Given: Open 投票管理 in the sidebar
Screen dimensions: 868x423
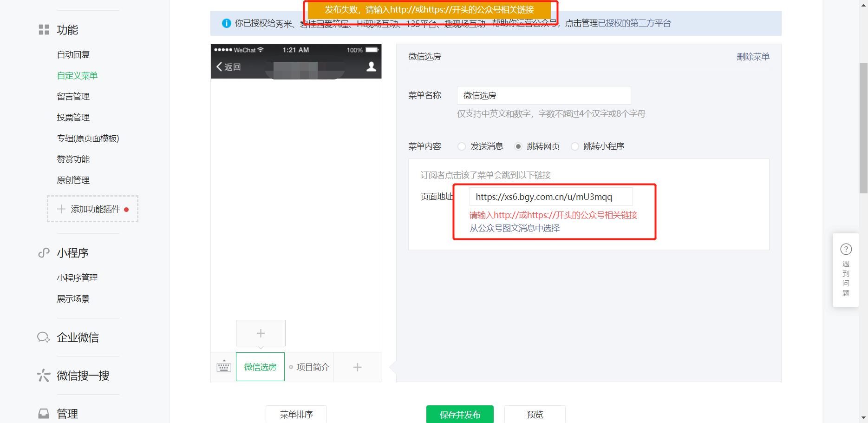Looking at the screenshot, I should click(73, 118).
